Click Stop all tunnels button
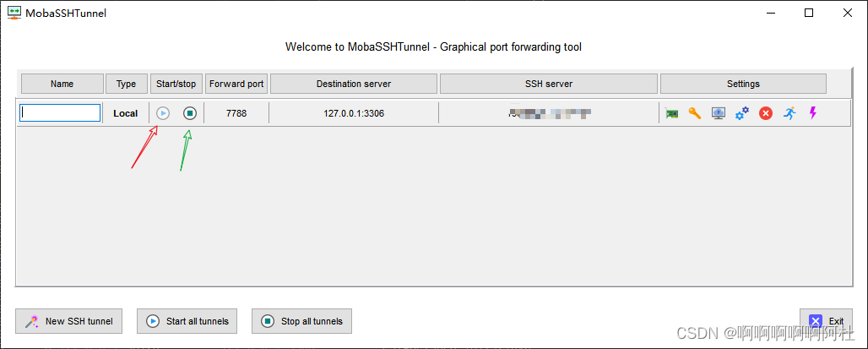The height and width of the screenshot is (349, 868). click(x=301, y=321)
